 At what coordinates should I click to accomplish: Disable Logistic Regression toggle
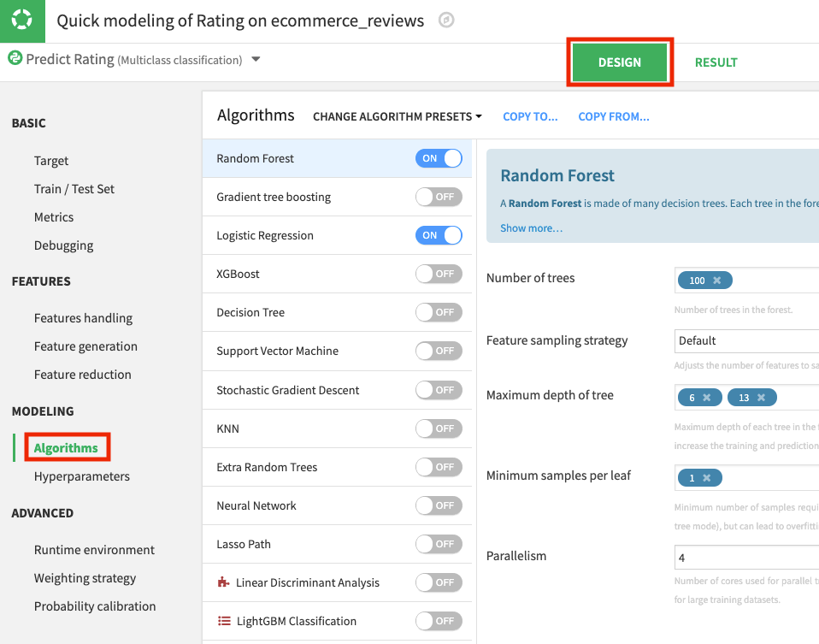(439, 235)
